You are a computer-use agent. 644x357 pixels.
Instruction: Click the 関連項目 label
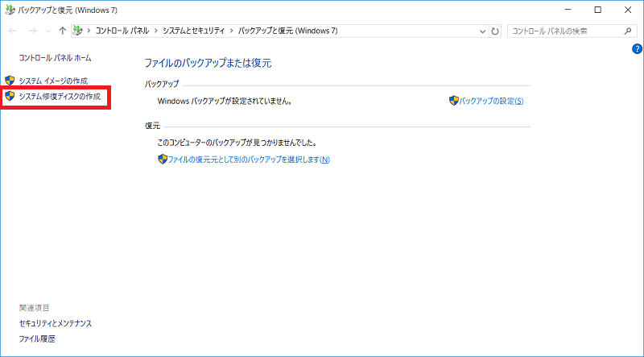click(x=34, y=308)
